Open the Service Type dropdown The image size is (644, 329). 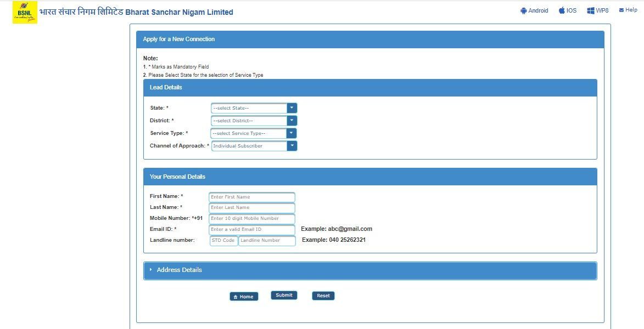click(254, 133)
